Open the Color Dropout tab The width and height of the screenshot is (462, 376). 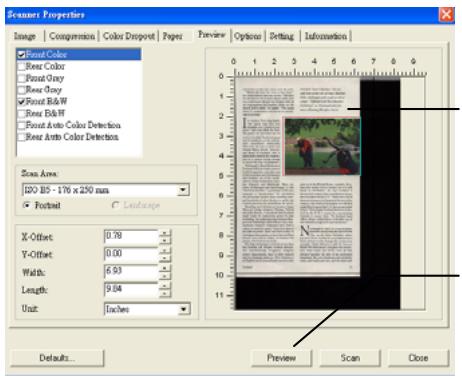(x=129, y=36)
